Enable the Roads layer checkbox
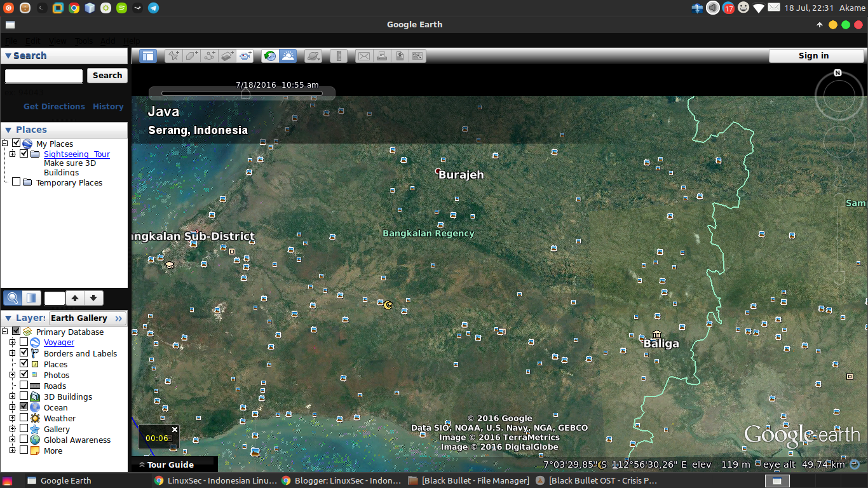This screenshot has width=868, height=488. tap(24, 385)
